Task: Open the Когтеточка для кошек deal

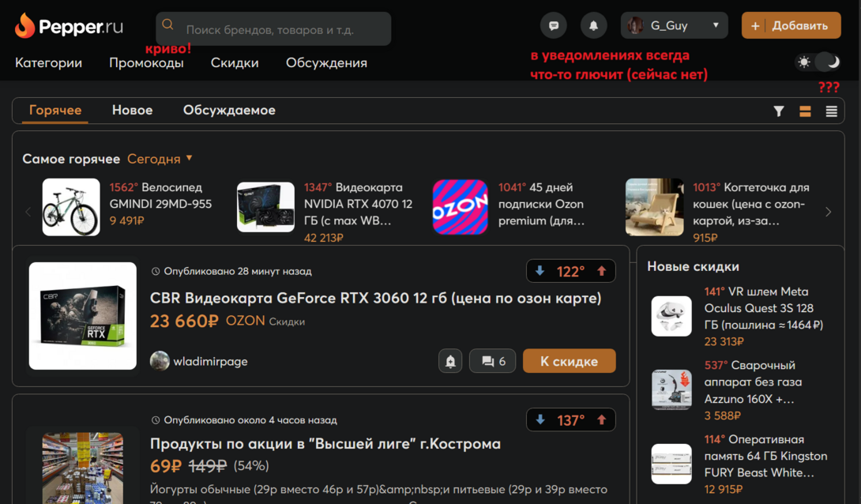Action: pos(750,204)
